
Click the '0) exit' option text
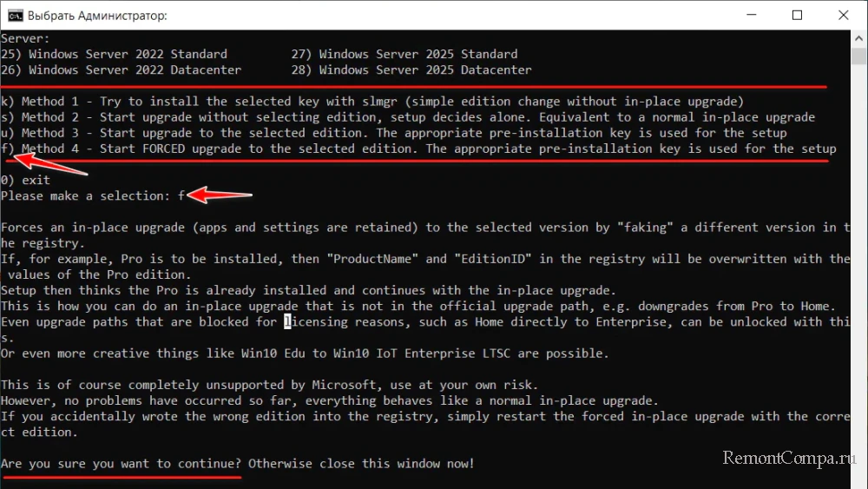(25, 180)
